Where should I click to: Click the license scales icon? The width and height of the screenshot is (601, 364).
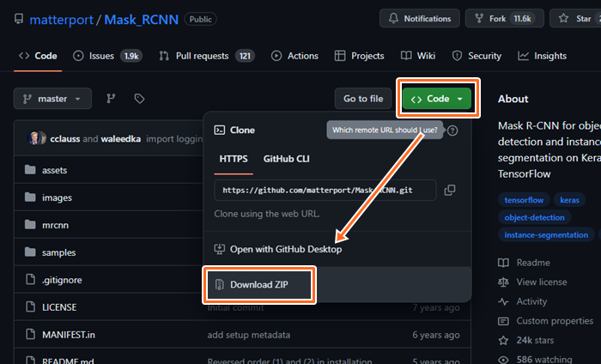pos(503,282)
